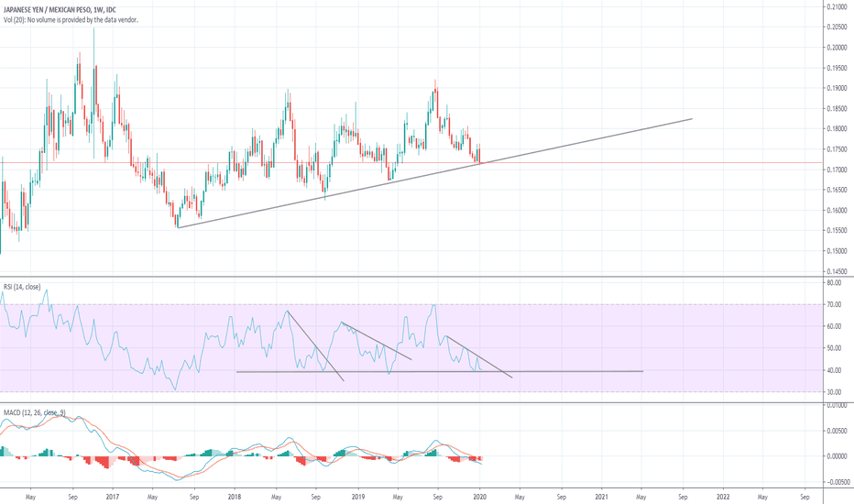The width and height of the screenshot is (854, 504).
Task: Click the 0.21000 price scale label
Action: pos(835,6)
